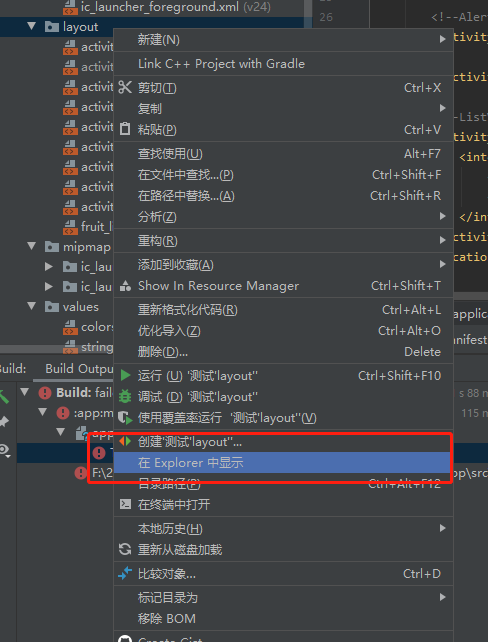Click the compare objects blue arrows icon
488x642 pixels.
point(125,573)
